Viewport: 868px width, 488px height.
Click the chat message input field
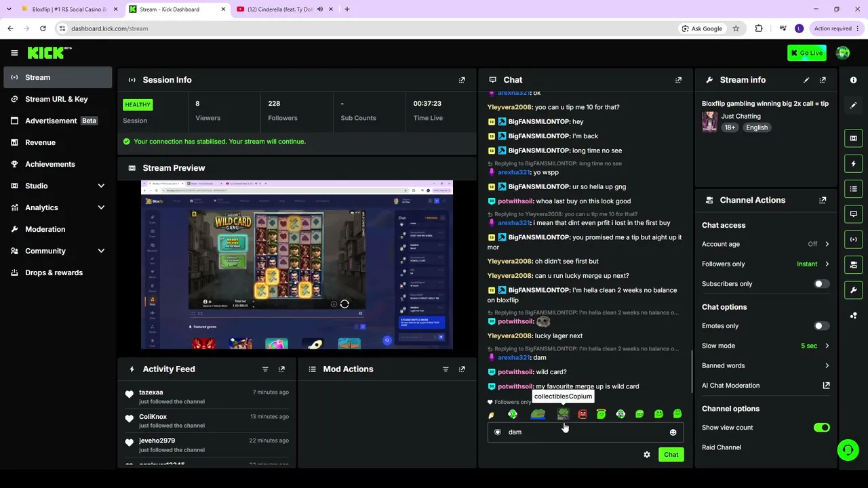(585, 432)
